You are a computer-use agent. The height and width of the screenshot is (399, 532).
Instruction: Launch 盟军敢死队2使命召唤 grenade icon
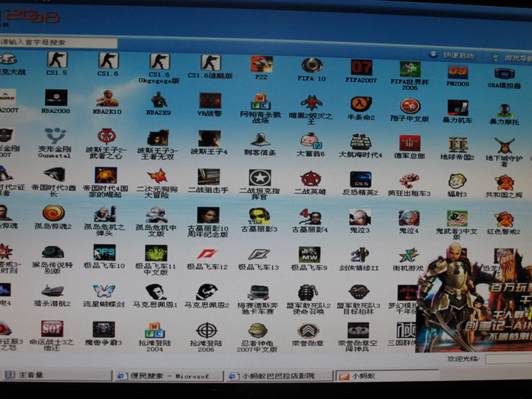pyautogui.click(x=308, y=293)
